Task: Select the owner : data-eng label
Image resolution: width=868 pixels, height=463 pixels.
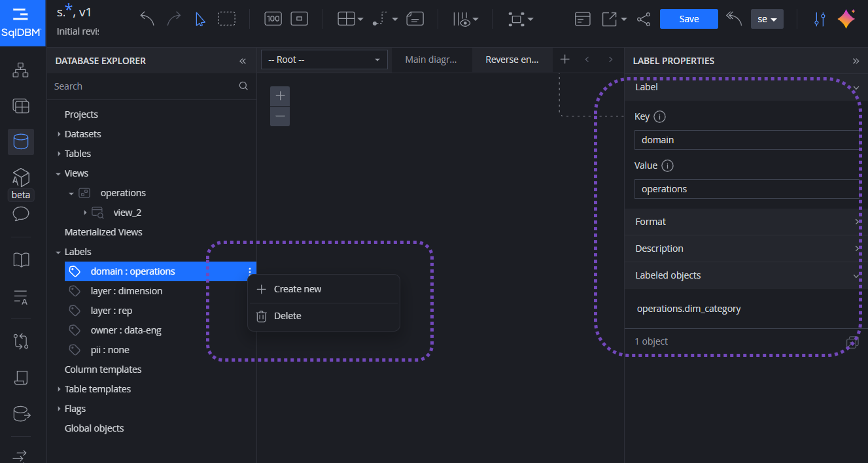Action: pyautogui.click(x=126, y=330)
